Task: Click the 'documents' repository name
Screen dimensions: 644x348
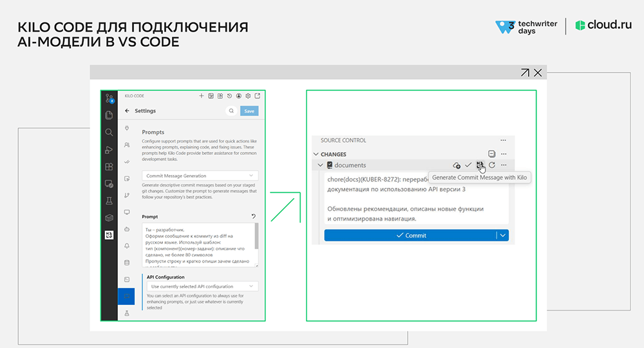Action: coord(350,165)
